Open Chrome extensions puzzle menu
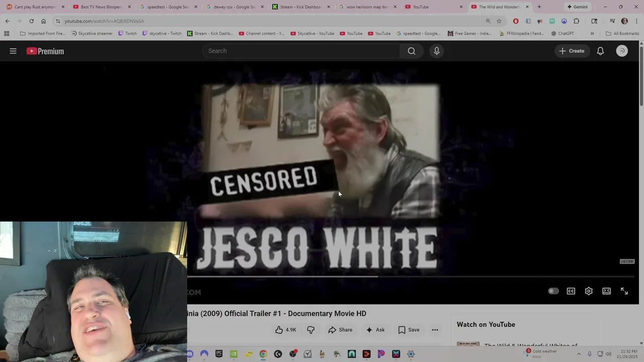This screenshot has height=362, width=644. click(x=576, y=21)
